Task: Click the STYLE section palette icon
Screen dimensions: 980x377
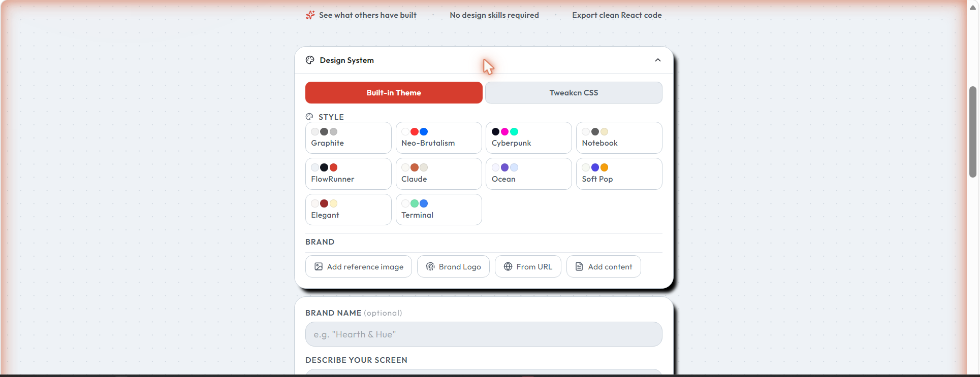Action: (x=309, y=117)
